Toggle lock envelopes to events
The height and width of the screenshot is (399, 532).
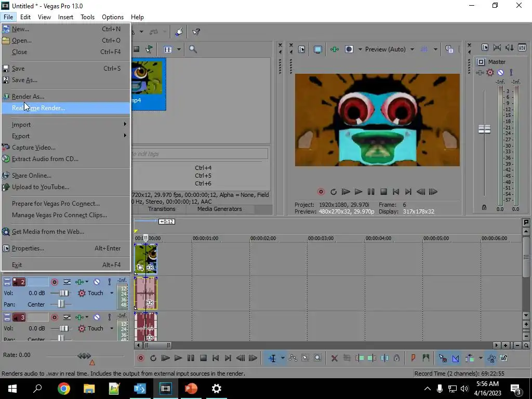491,358
